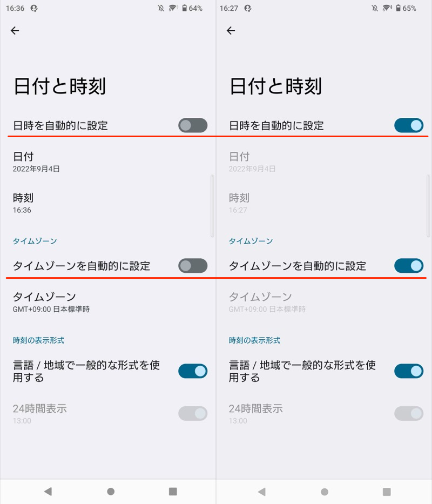Enable タイムゾーンを自動的に設定 switch on left screen
432x504 pixels.
[193, 266]
